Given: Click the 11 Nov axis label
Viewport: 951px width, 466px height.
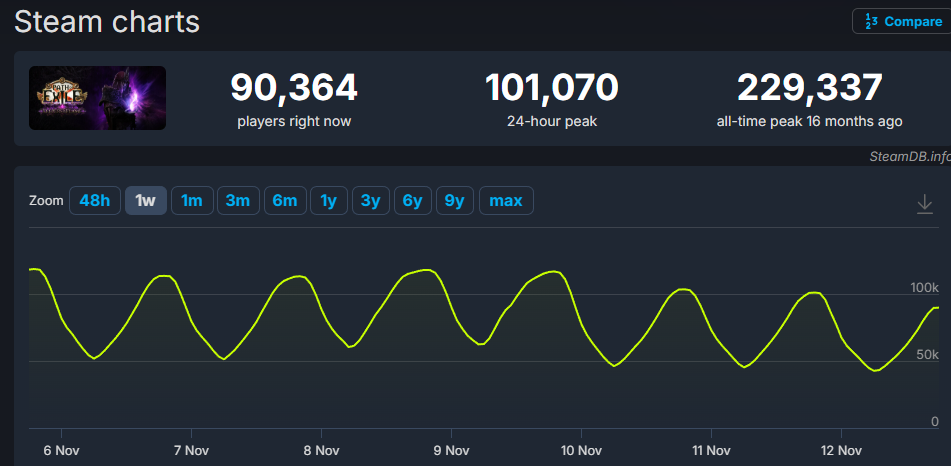Looking at the screenshot, I should 711,451.
